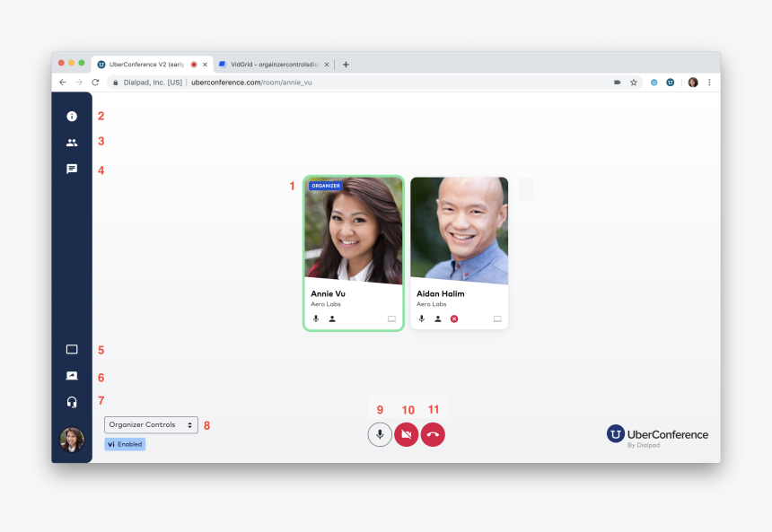Reload the page
772x532 pixels.
click(x=95, y=83)
